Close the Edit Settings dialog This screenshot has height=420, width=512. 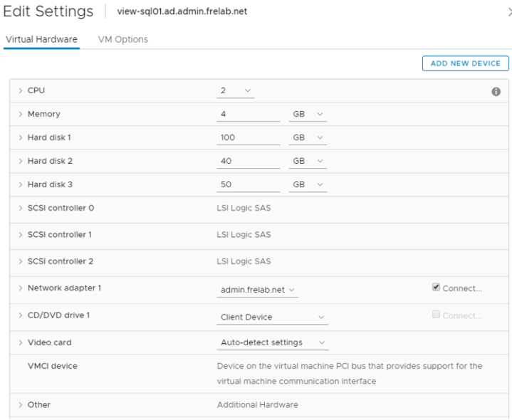pos(508,10)
